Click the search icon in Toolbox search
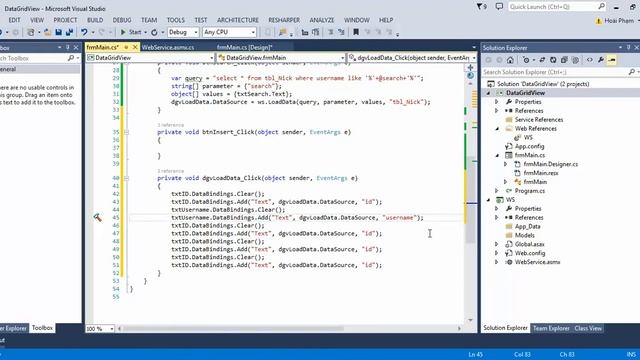The image size is (640, 360). pos(71,58)
